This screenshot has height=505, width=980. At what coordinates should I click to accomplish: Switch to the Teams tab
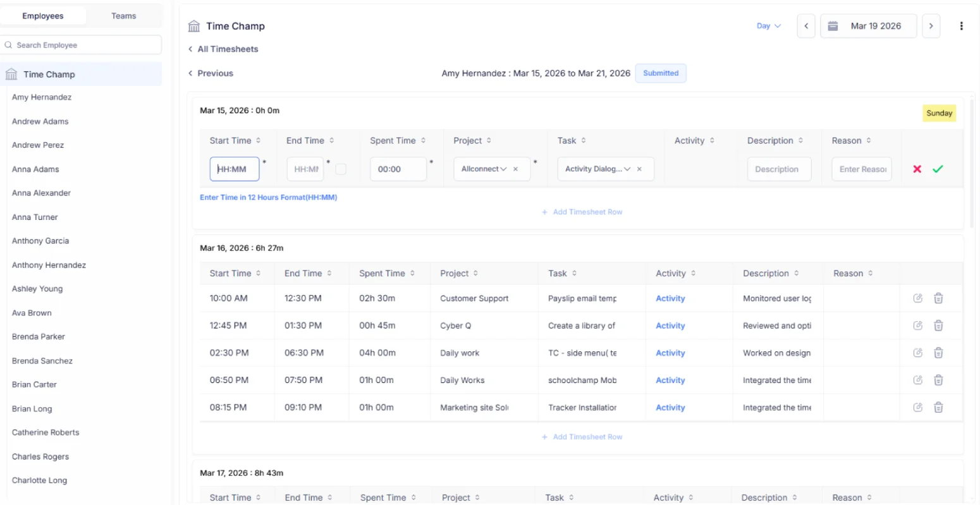pyautogui.click(x=123, y=15)
